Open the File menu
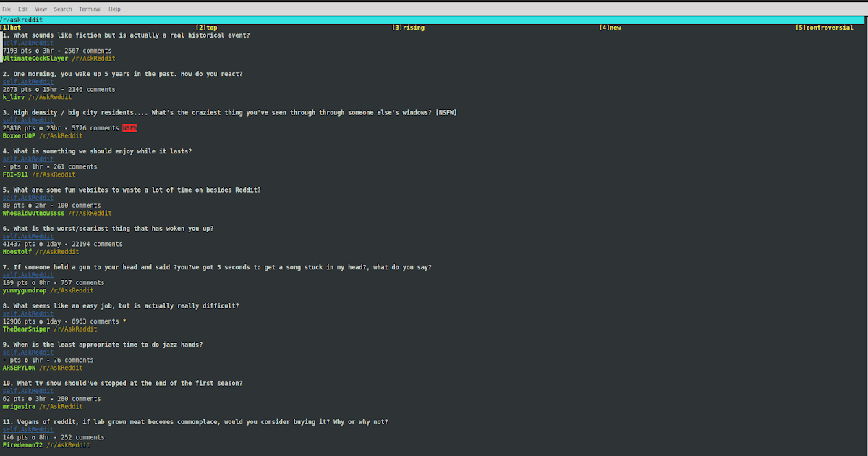Screen dimensions: 868x456 6,9
